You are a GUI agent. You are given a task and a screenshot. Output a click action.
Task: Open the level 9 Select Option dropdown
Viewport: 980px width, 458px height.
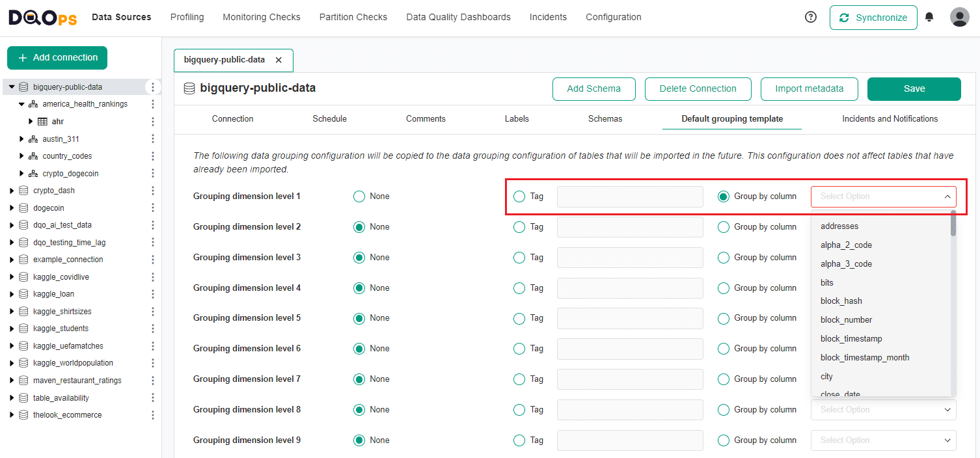tap(884, 440)
